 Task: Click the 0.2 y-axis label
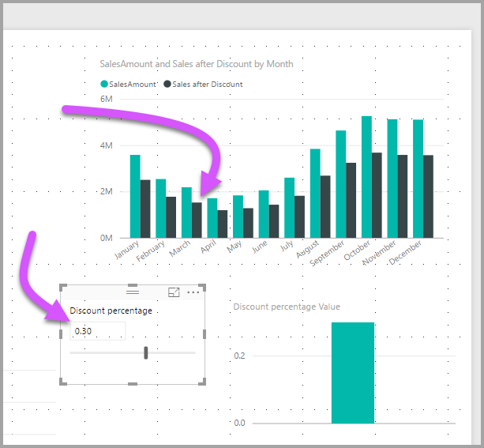(x=239, y=356)
